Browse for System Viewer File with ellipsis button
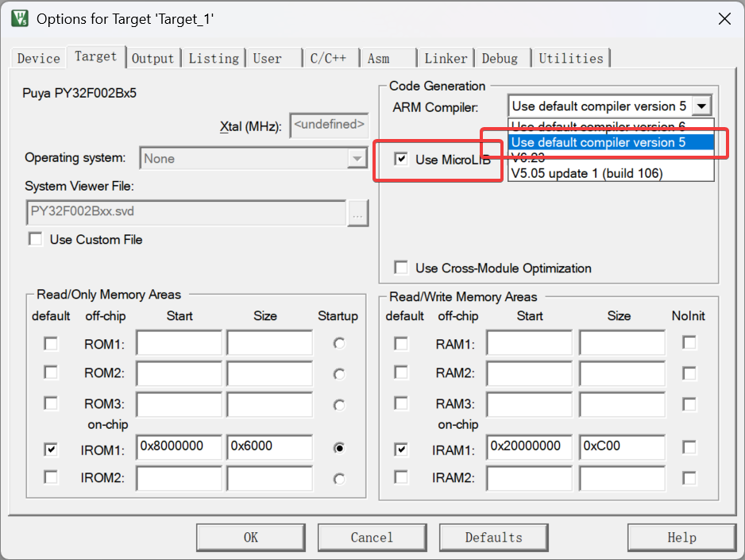 (x=357, y=213)
